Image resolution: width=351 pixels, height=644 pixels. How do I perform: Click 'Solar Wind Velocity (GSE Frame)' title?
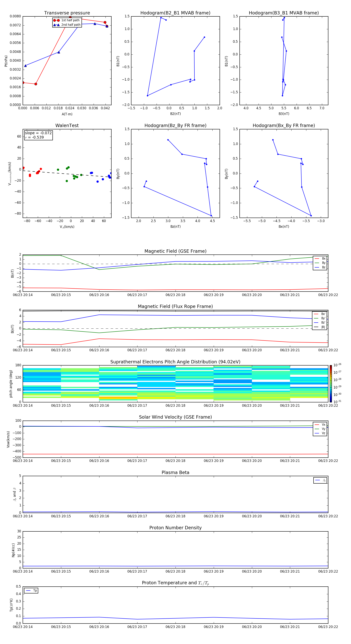point(175,417)
